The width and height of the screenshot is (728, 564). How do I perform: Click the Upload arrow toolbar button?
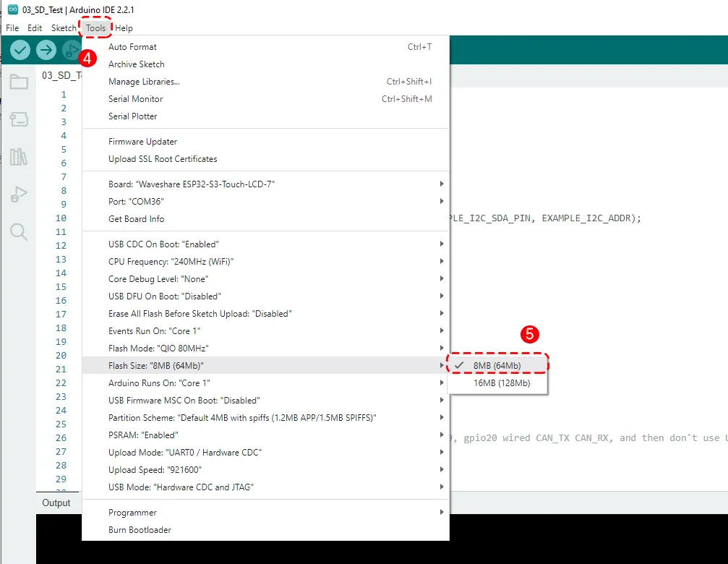[x=46, y=50]
